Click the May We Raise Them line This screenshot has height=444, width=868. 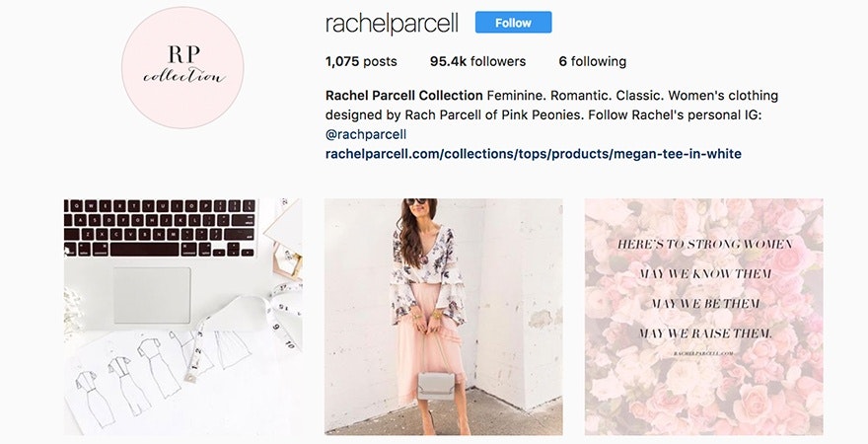tap(704, 333)
